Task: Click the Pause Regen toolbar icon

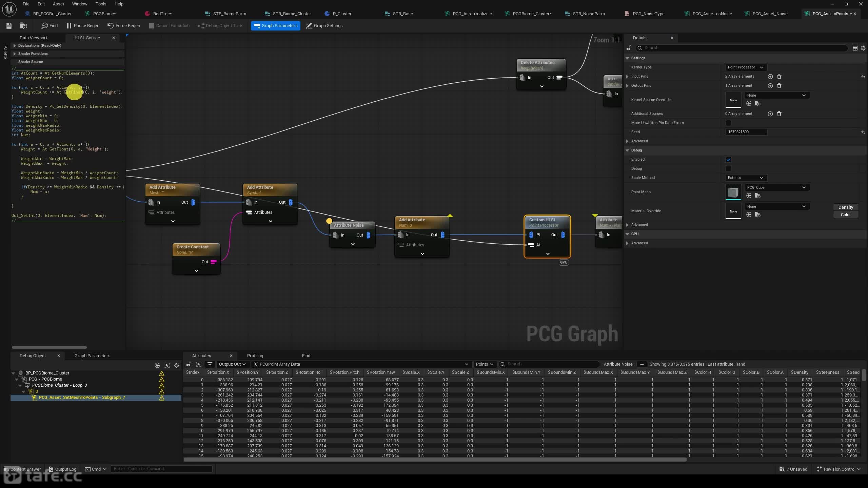Action: (69, 26)
